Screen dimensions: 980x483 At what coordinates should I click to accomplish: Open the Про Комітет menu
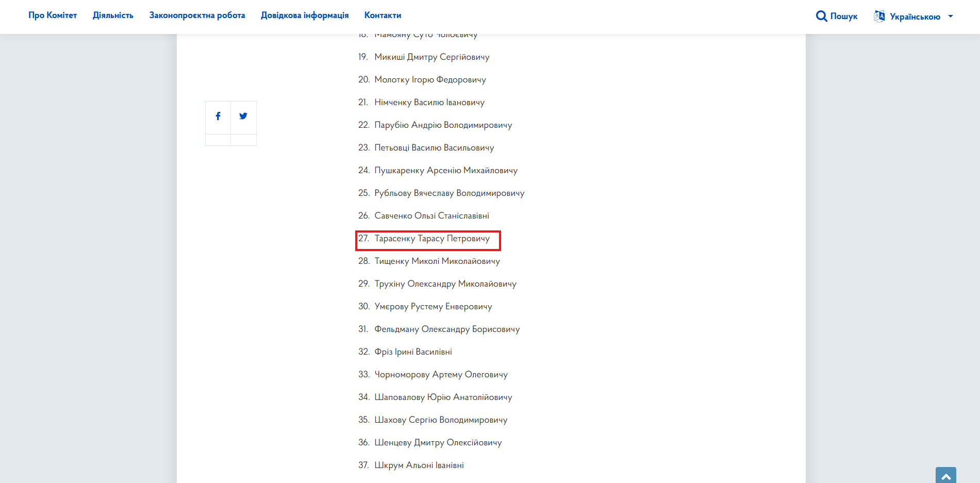53,15
